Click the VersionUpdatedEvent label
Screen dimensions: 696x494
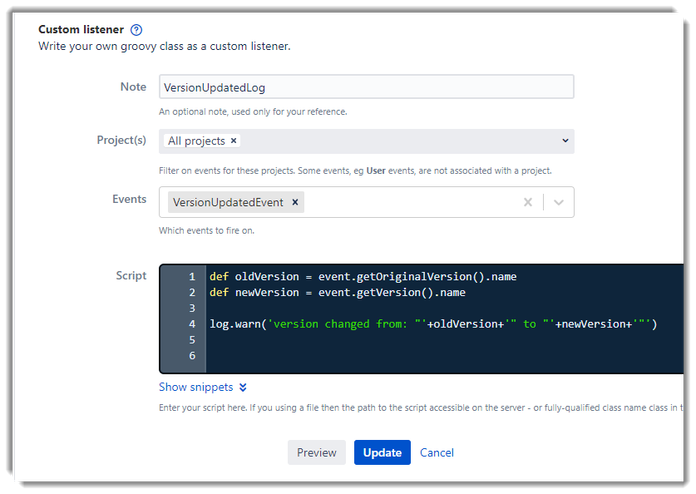point(228,202)
